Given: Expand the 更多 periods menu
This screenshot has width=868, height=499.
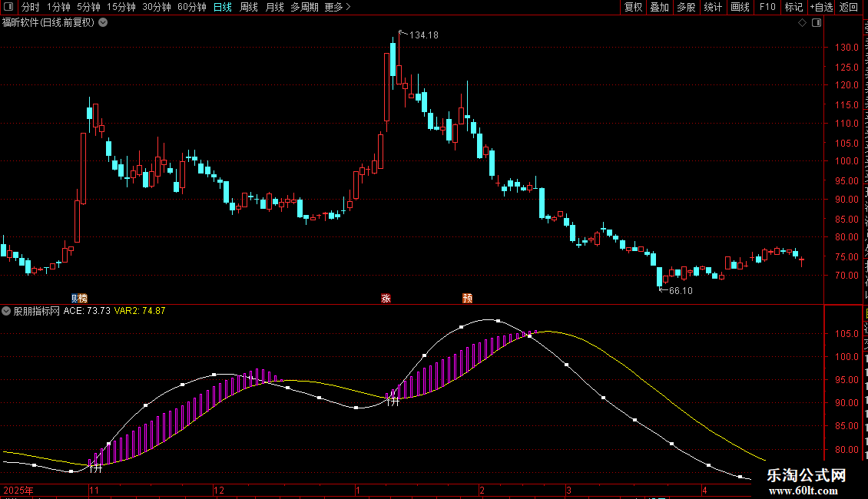Looking at the screenshot, I should point(337,7).
